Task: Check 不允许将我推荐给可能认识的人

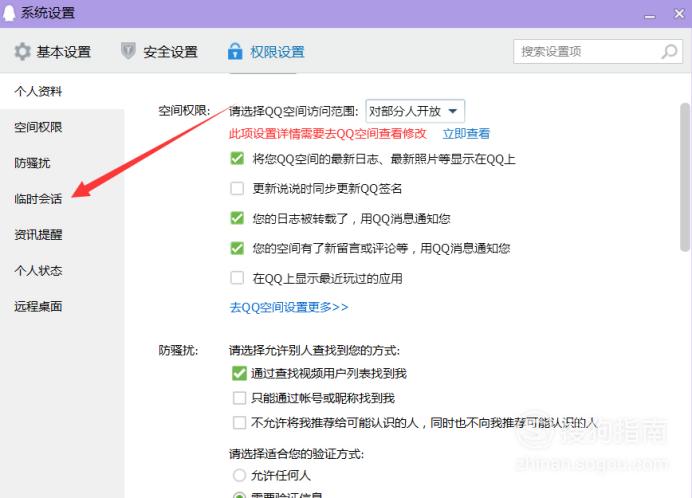Action: point(239,423)
